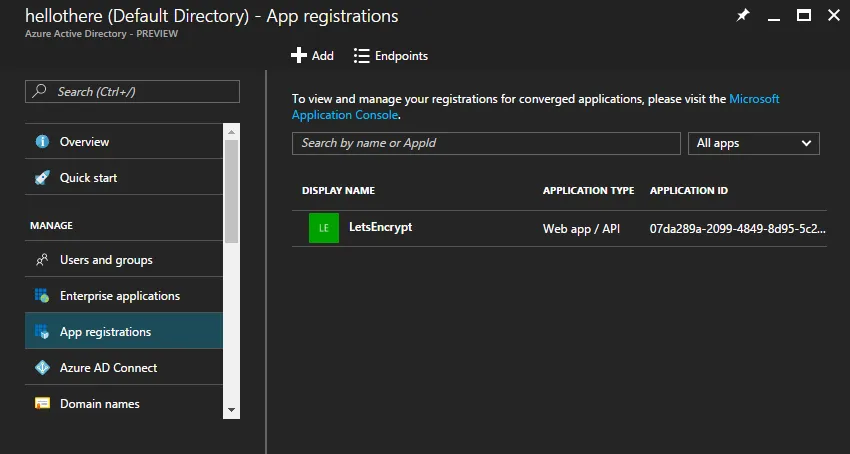Viewport: 850px width, 454px height.
Task: Pin this blade with the pin icon
Action: (743, 16)
